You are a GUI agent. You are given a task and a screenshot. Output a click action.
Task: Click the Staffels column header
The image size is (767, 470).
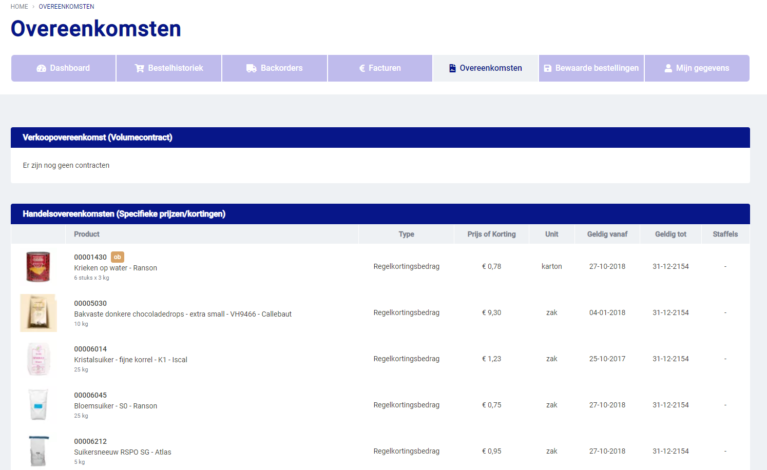[x=725, y=234]
